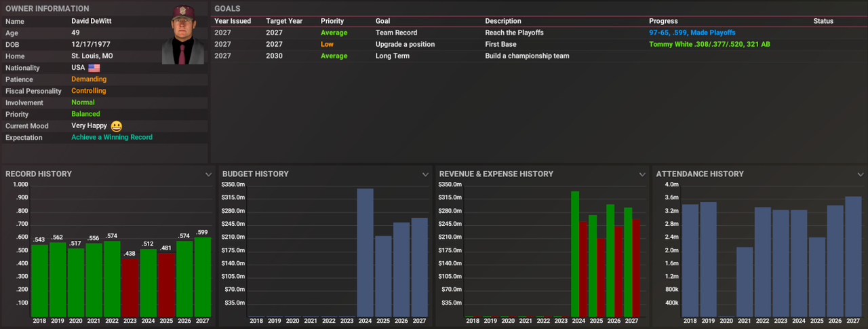
Task: Click First Base description text
Action: pos(500,44)
